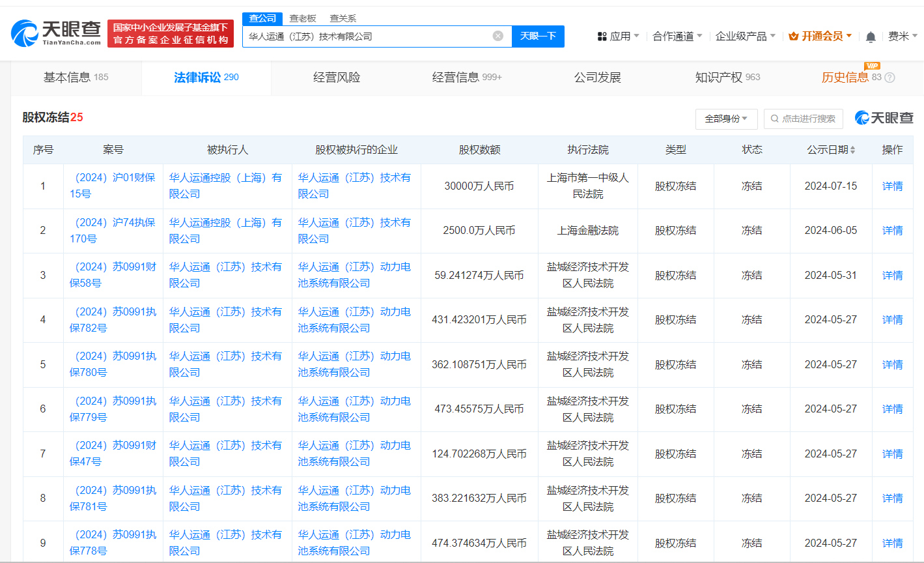Expand the 企业级产品 menu
This screenshot has width=924, height=563.
pos(746,36)
